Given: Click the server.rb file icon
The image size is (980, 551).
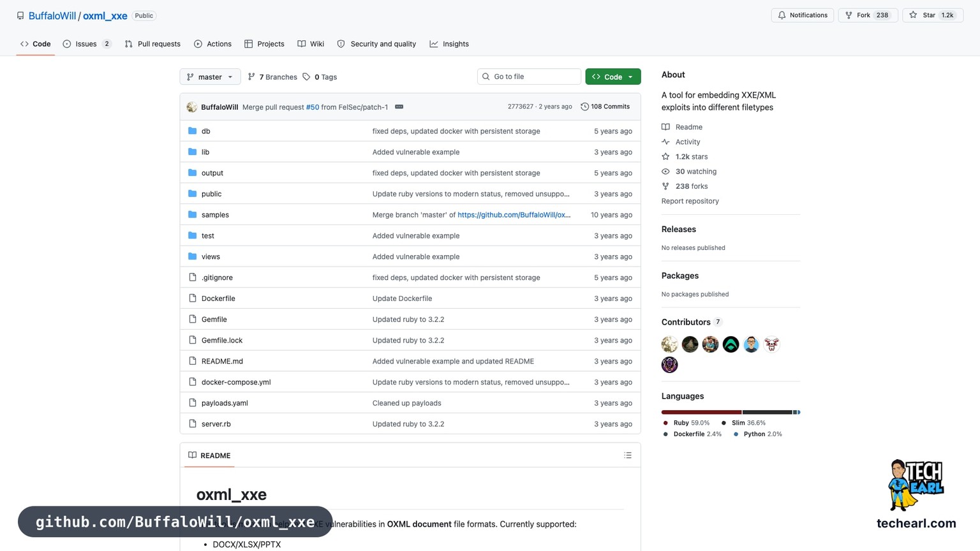Looking at the screenshot, I should [x=193, y=424].
